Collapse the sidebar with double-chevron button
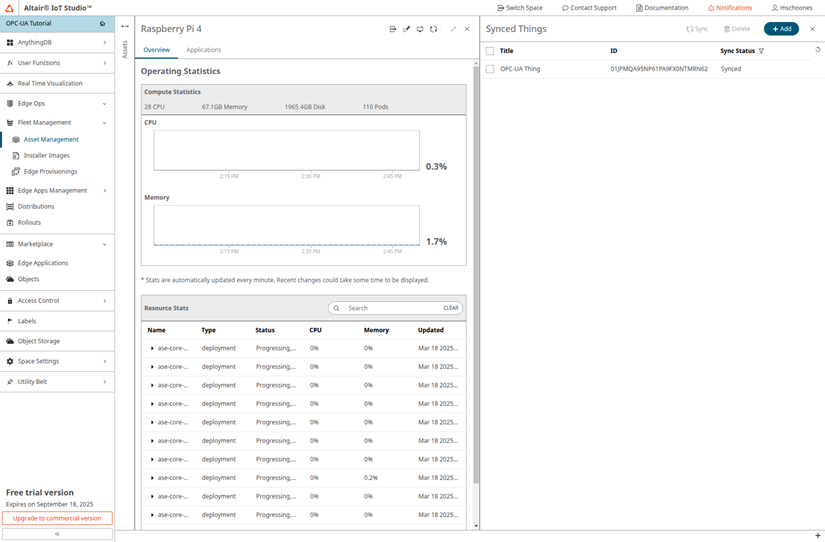Screen dimensions: 825x542 pos(57,534)
